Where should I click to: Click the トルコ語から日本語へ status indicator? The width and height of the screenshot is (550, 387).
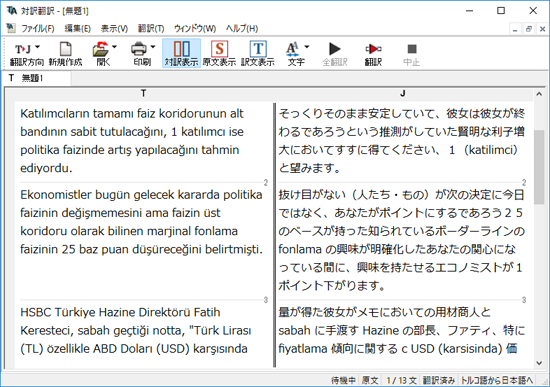[497, 380]
